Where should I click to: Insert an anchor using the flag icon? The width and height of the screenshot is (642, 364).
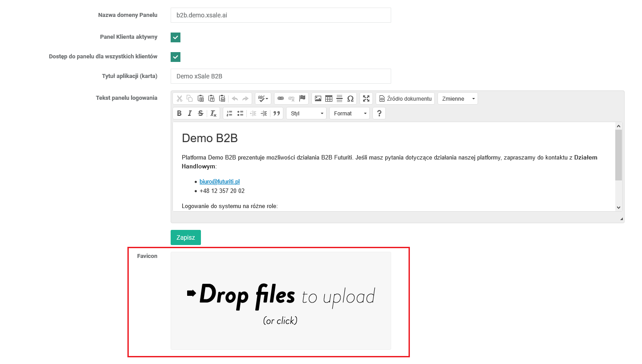(x=303, y=98)
